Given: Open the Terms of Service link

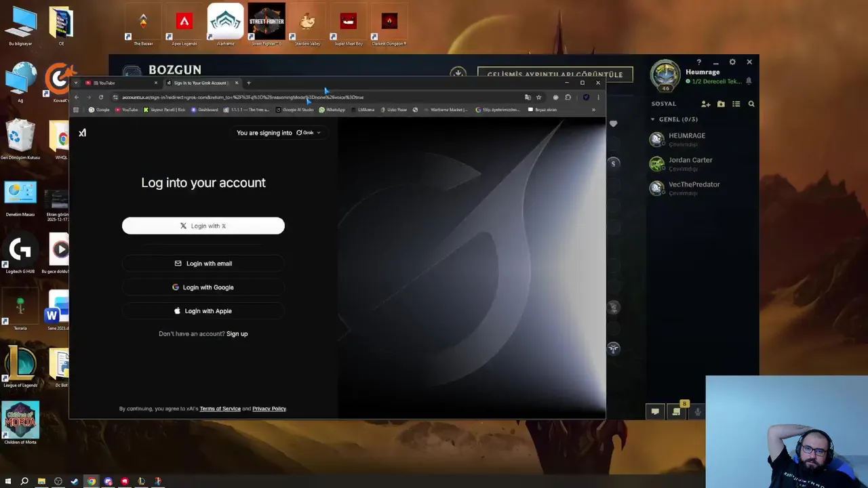Looking at the screenshot, I should (220, 409).
